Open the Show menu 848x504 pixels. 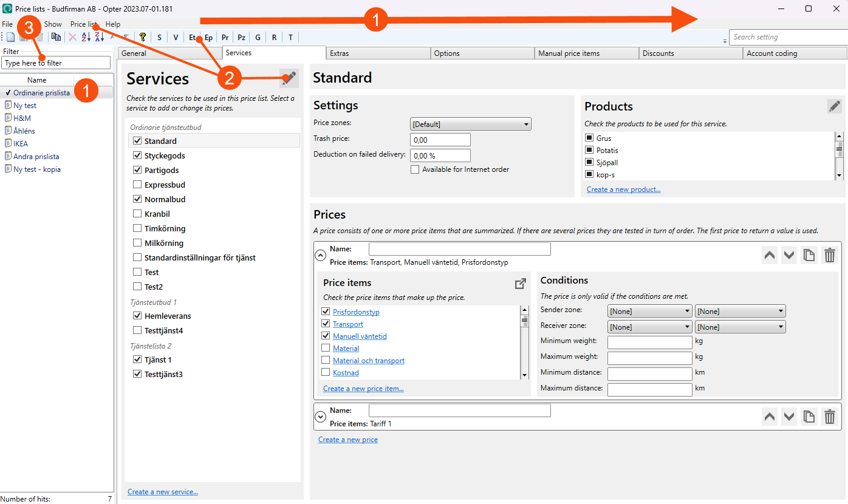(x=53, y=24)
